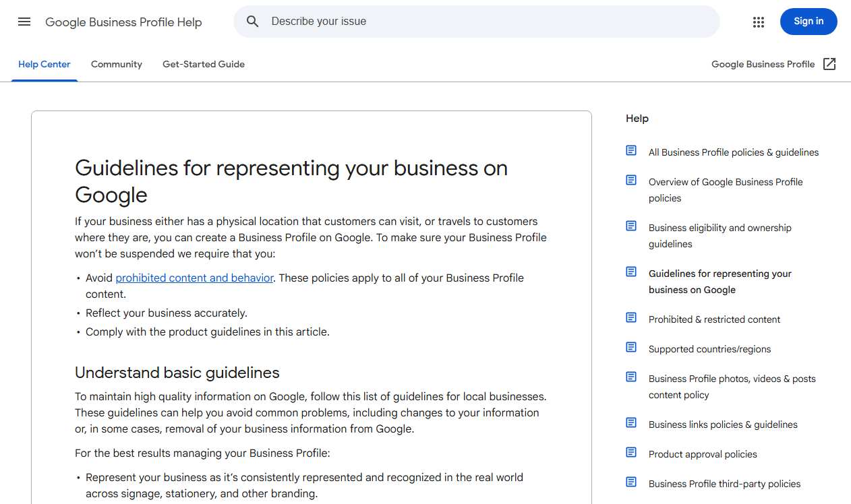Open Overview of Google Business Profile policies
The width and height of the screenshot is (851, 504).
click(x=726, y=190)
